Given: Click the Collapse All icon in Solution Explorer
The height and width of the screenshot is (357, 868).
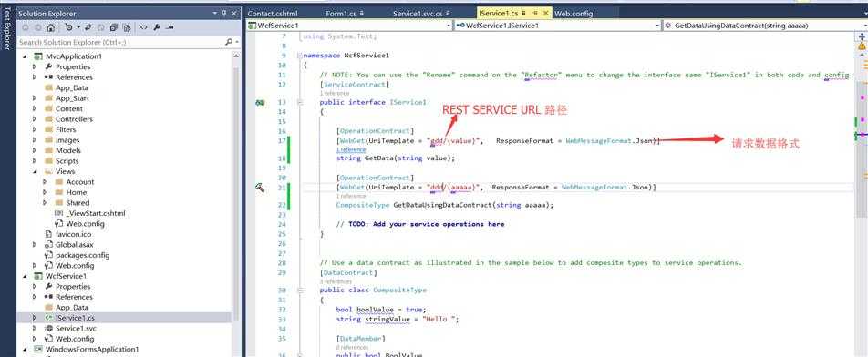Looking at the screenshot, I should coord(114,27).
